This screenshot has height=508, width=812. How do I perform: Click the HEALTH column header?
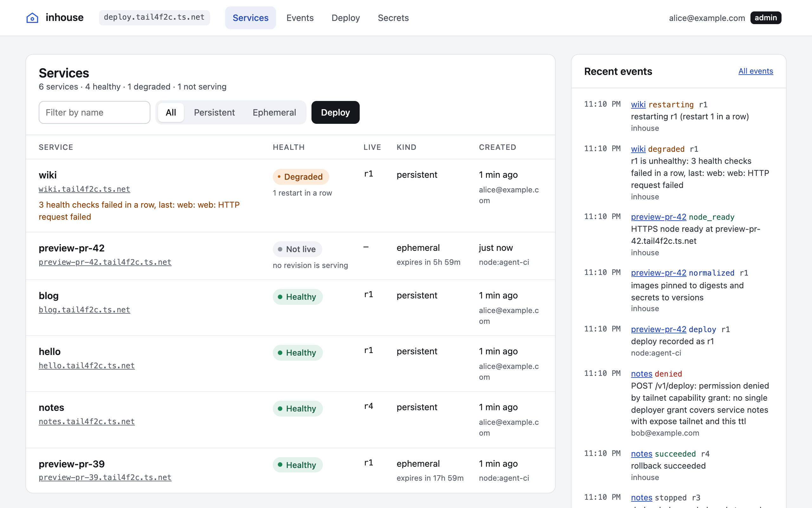pos(289,147)
